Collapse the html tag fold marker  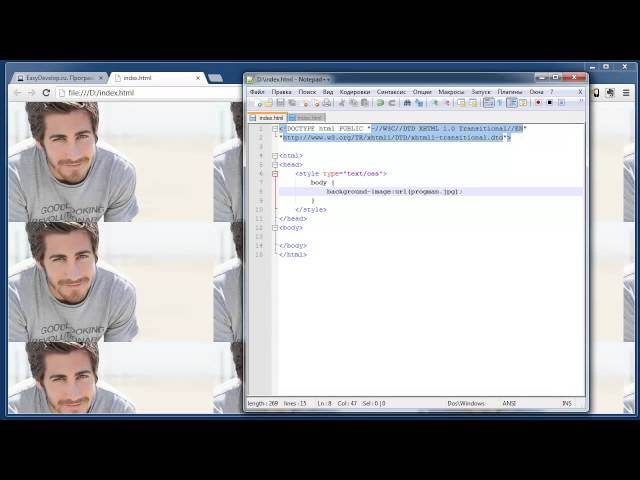click(x=275, y=156)
